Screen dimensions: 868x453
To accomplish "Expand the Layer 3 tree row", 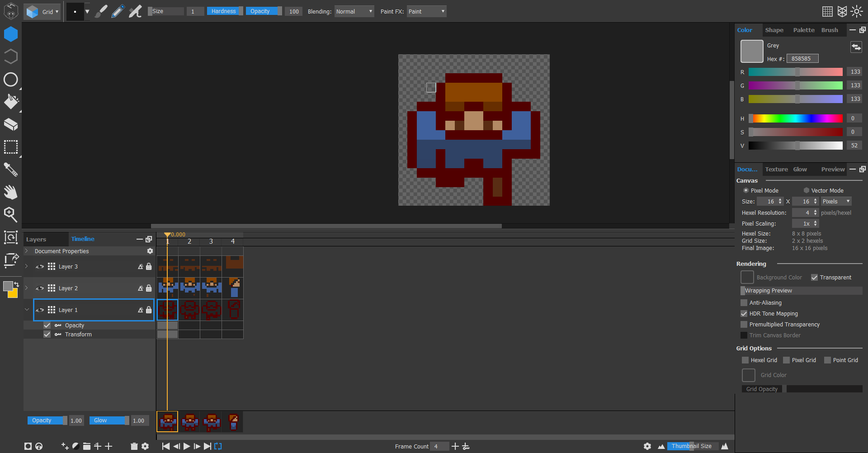I will click(27, 266).
